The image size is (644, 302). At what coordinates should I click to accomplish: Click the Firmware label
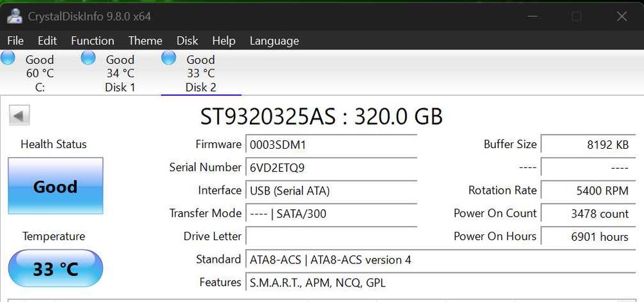pos(218,144)
